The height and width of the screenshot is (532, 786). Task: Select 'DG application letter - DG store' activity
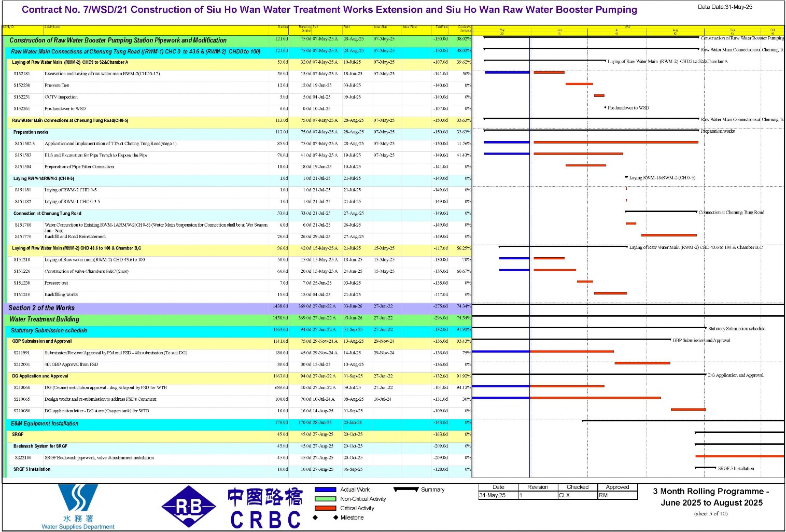(x=97, y=411)
